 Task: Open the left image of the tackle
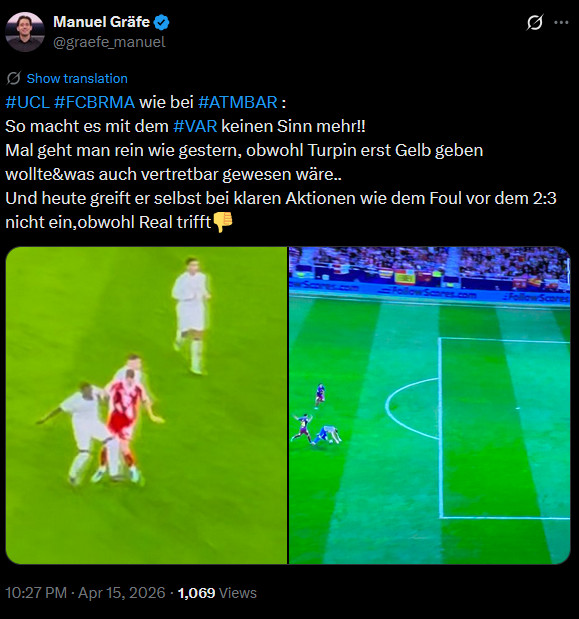(x=146, y=405)
